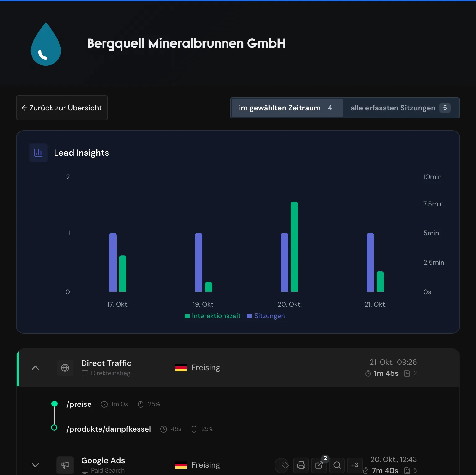
Task: Click the German flag in Google Ads row
Action: [x=181, y=465]
